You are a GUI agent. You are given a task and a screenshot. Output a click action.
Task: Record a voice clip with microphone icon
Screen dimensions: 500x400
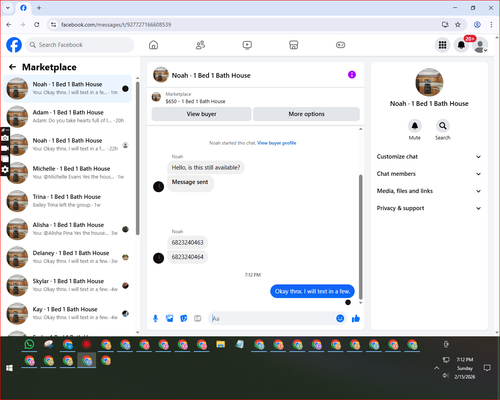[x=155, y=319]
